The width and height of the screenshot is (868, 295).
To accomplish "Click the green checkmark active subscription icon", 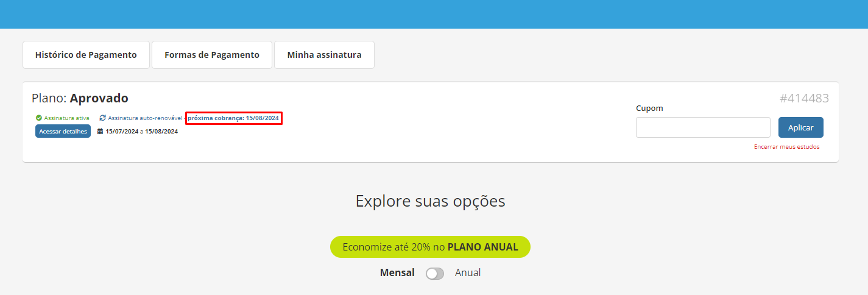I will click(39, 118).
